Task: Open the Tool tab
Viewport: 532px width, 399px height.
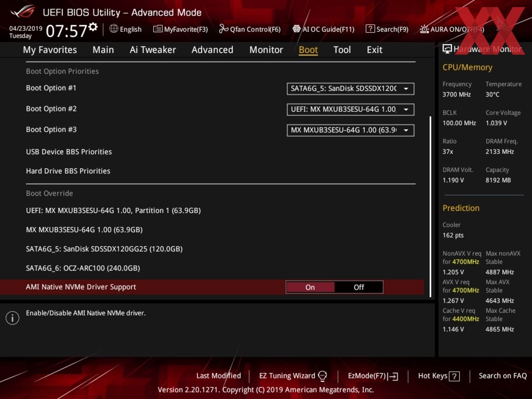Action: pos(342,50)
